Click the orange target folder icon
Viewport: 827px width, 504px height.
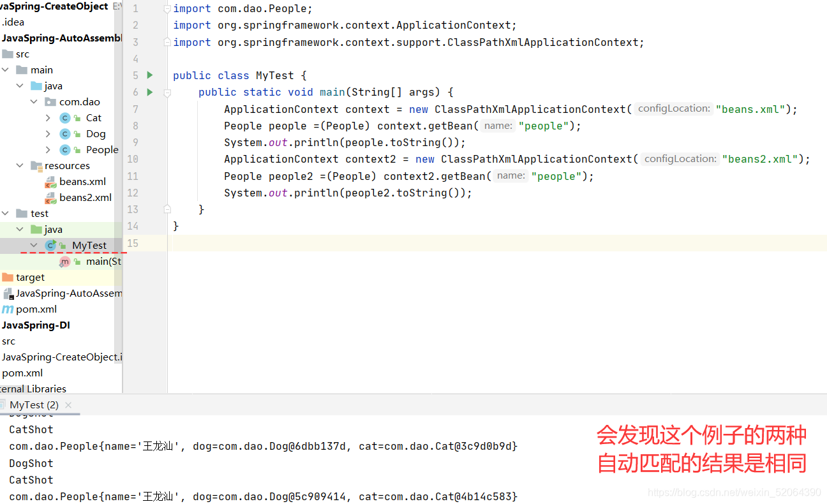8,277
